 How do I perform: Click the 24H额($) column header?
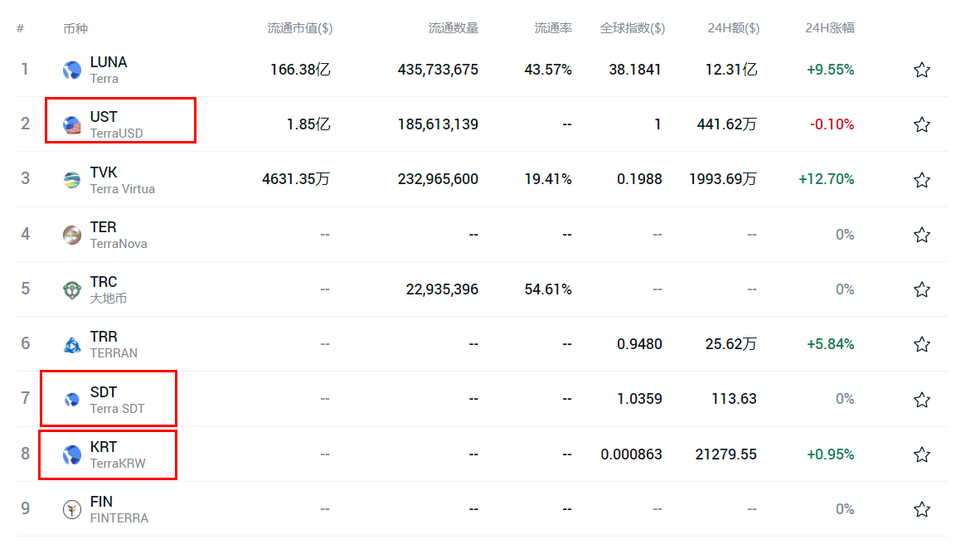click(733, 28)
